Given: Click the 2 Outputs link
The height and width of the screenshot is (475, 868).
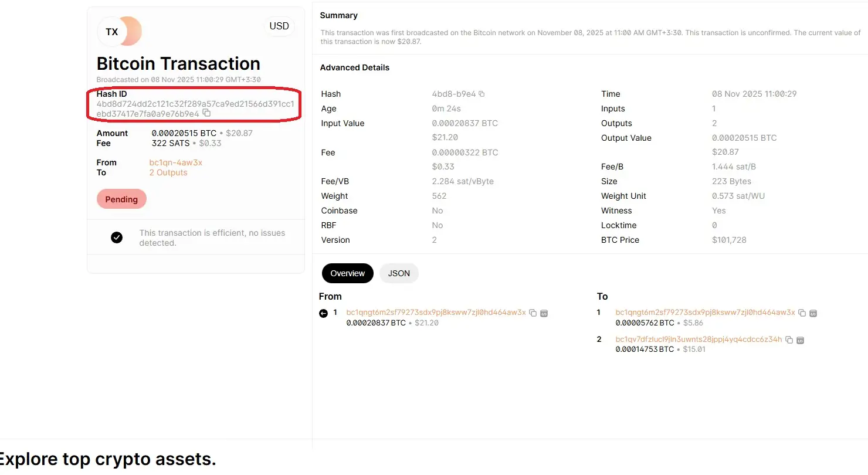Looking at the screenshot, I should (168, 172).
